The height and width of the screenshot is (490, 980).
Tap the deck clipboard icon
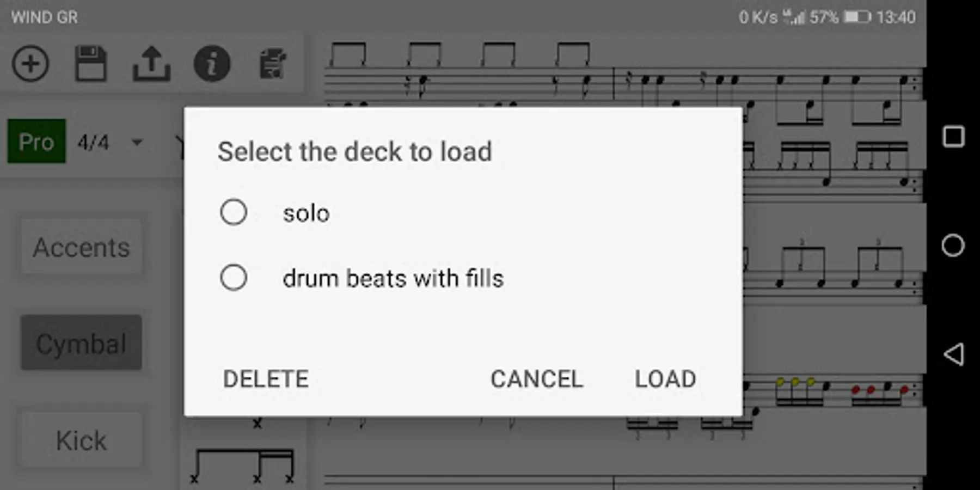(272, 64)
